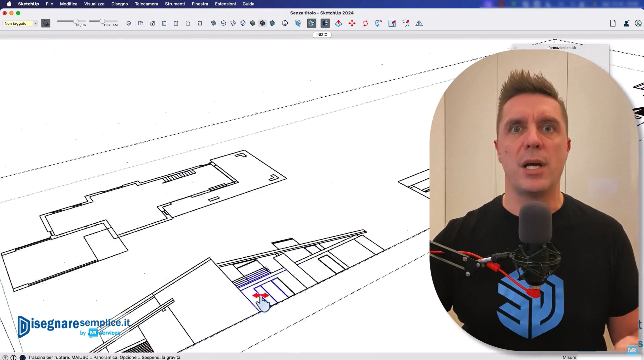Toggle Display Section Cuts
The height and width of the screenshot is (360, 644).
pyautogui.click(x=312, y=23)
